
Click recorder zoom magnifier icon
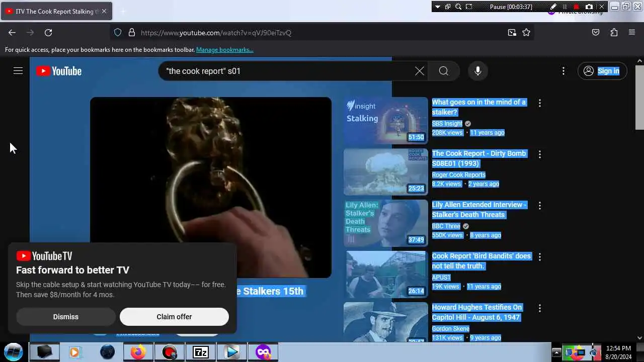458,7
